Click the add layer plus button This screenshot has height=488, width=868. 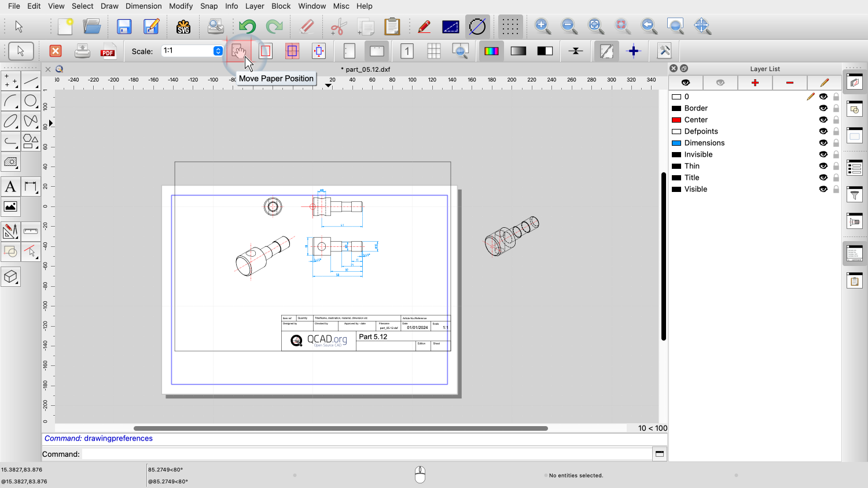pos(755,83)
